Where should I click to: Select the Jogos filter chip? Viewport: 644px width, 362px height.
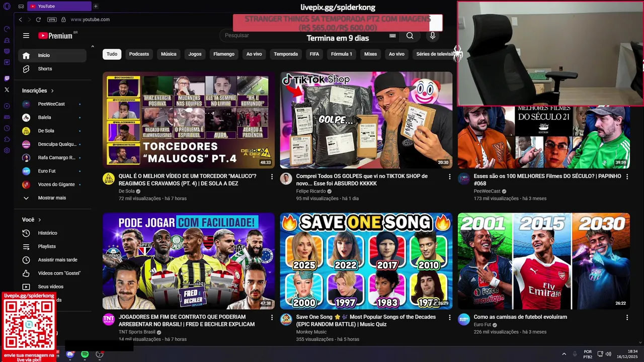[x=195, y=54]
